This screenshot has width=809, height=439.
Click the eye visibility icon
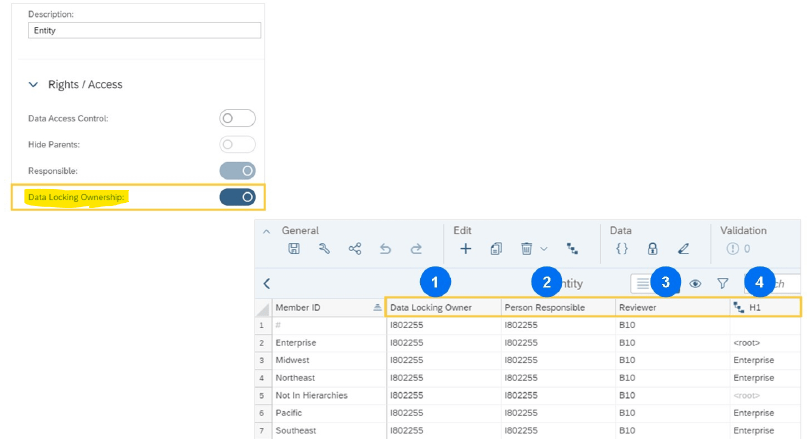pyautogui.click(x=695, y=284)
